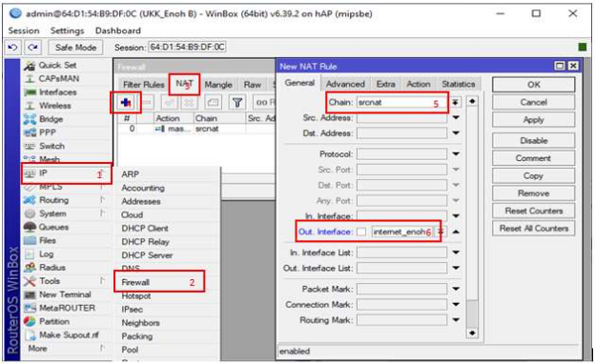Select Firewall in IP submenu

tap(135, 282)
